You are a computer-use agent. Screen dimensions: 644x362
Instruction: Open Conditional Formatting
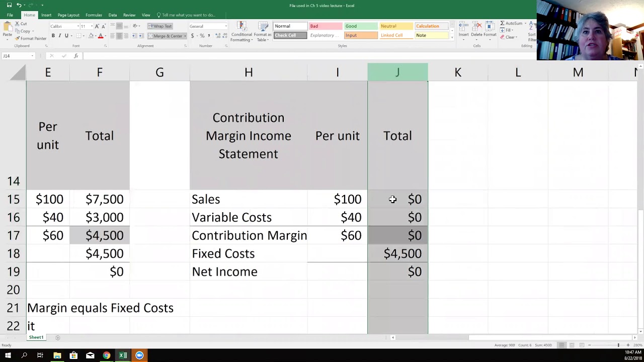coord(242,32)
